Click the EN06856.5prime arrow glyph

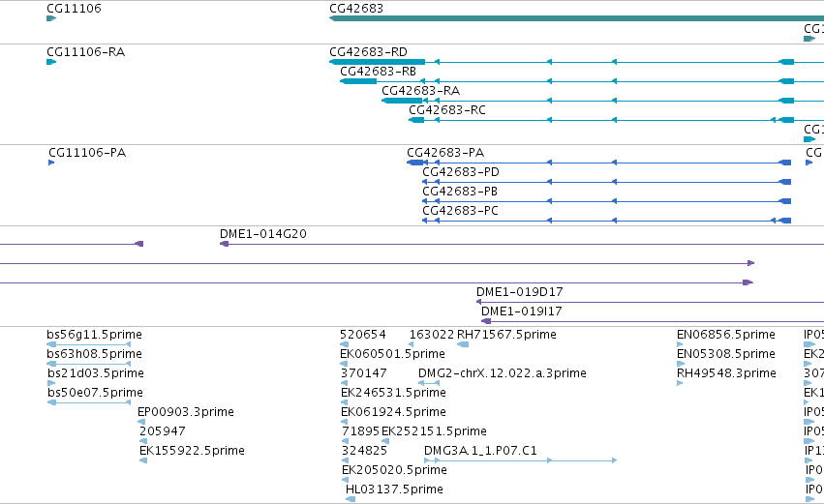coord(680,345)
